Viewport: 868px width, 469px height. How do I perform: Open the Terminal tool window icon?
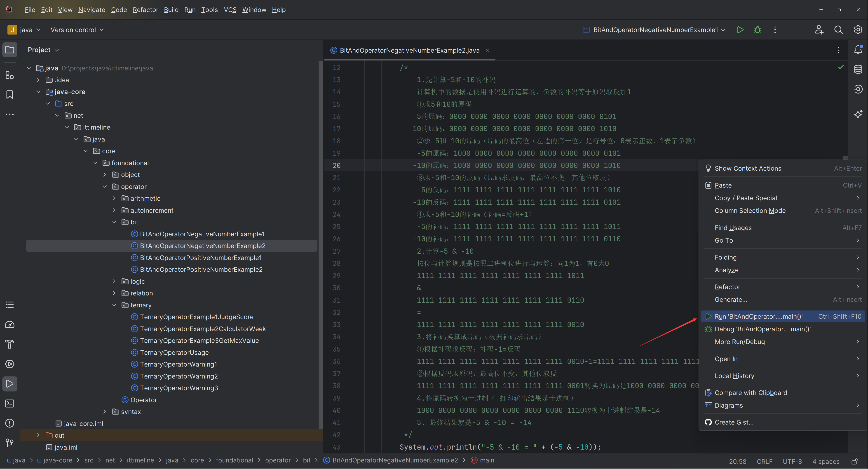[10, 403]
